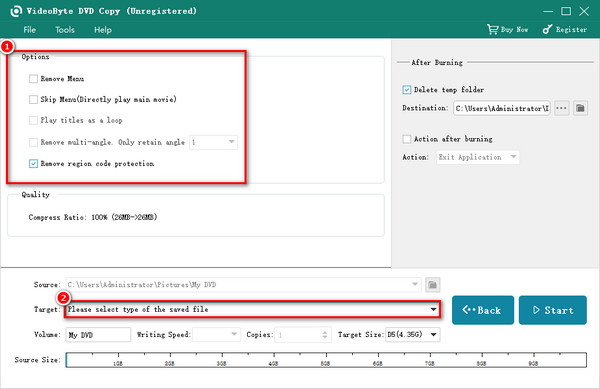
Task: Open the Target Size D5 dropdown
Action: pos(412,335)
